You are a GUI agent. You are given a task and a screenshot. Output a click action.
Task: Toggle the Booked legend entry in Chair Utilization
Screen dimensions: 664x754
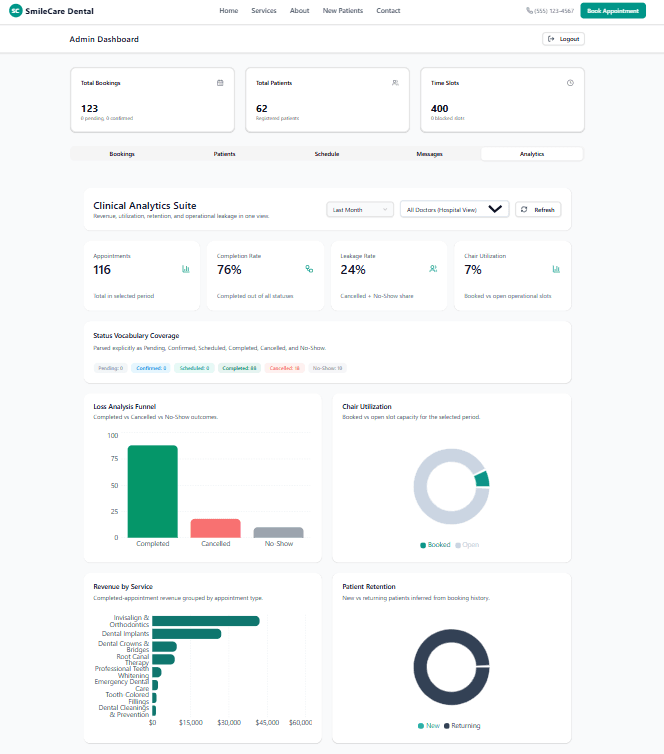435,545
